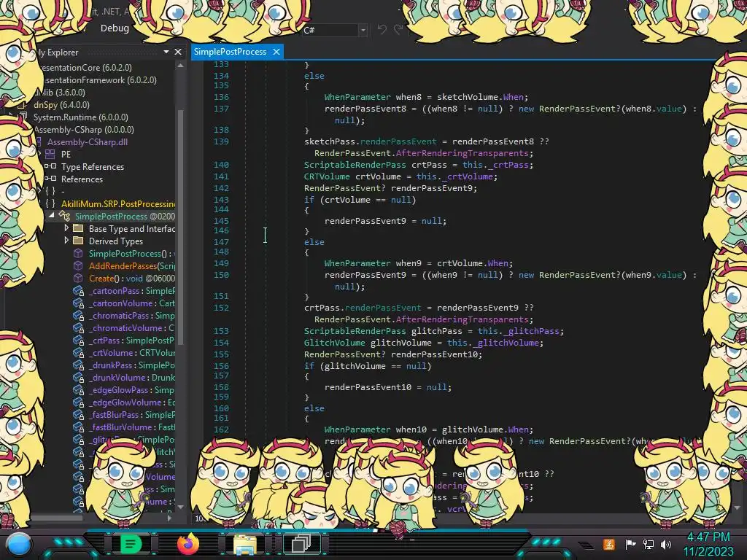Click the AkilliMum namespace braces icon
The image size is (747, 560).
pyautogui.click(x=50, y=203)
